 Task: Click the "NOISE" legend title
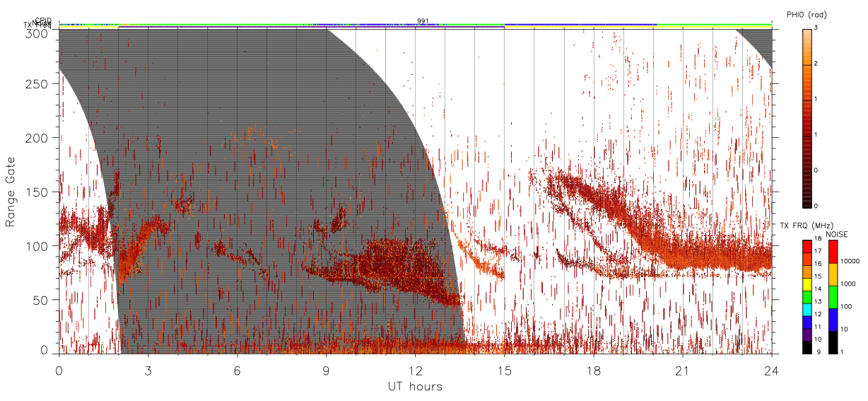pyautogui.click(x=837, y=233)
